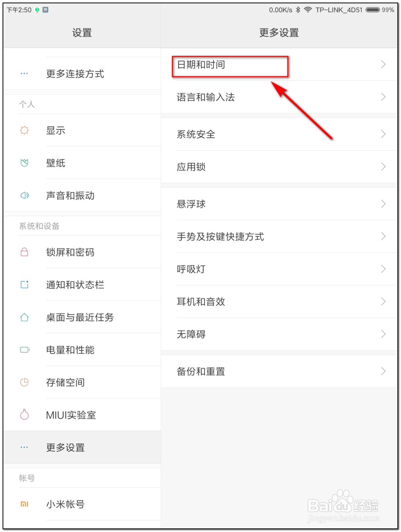Click the MIUI实验室 lab flask icon
This screenshot has width=401, height=532.
(24, 415)
